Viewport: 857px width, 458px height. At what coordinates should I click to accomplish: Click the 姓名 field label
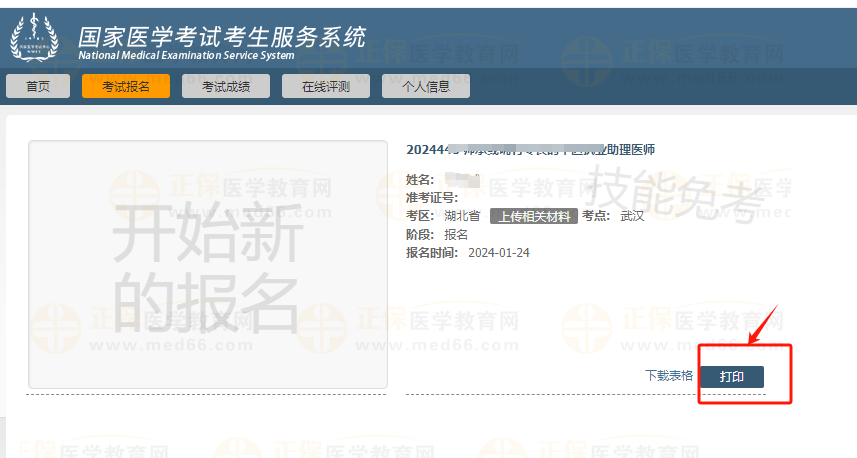420,180
